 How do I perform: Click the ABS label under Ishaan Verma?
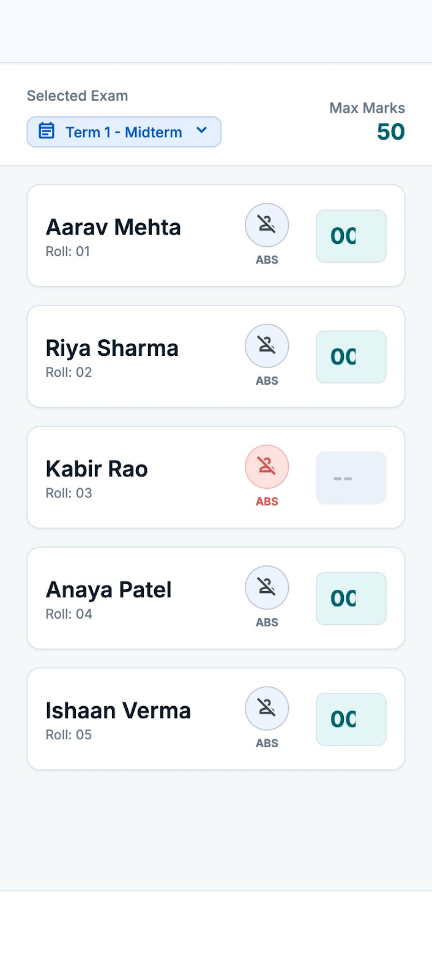267,743
